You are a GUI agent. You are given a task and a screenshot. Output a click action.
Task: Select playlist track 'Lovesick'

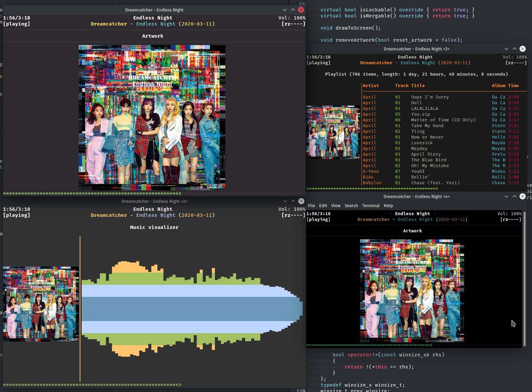(441, 143)
